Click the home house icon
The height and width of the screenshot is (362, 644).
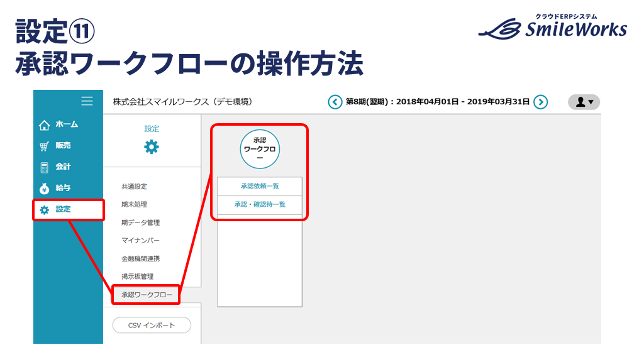point(45,125)
